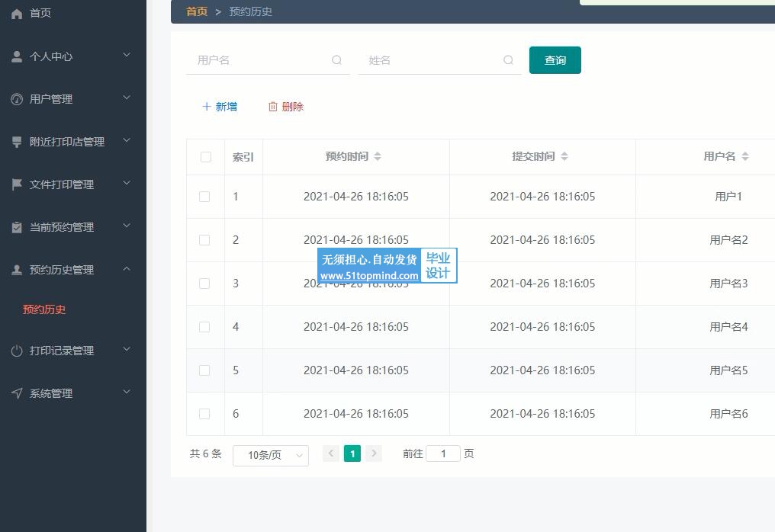Image resolution: width=775 pixels, height=532 pixels.
Task: Check the row 4 checkbox
Action: click(204, 327)
